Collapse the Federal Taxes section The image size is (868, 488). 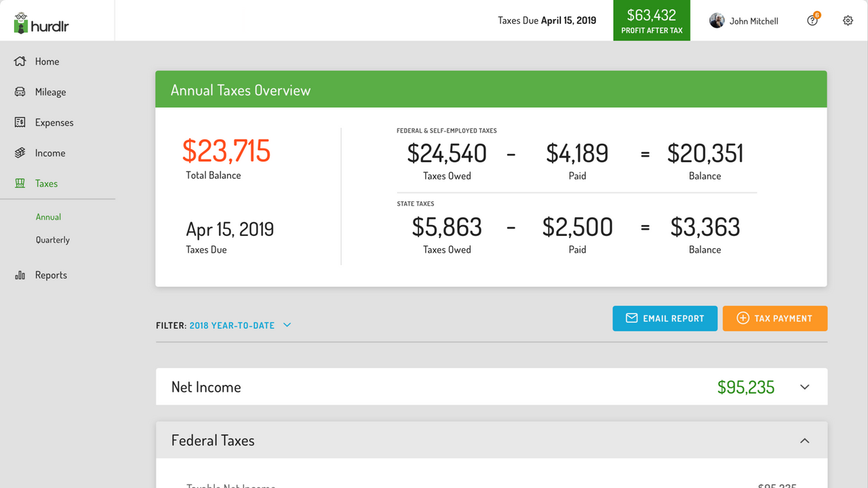tap(804, 440)
